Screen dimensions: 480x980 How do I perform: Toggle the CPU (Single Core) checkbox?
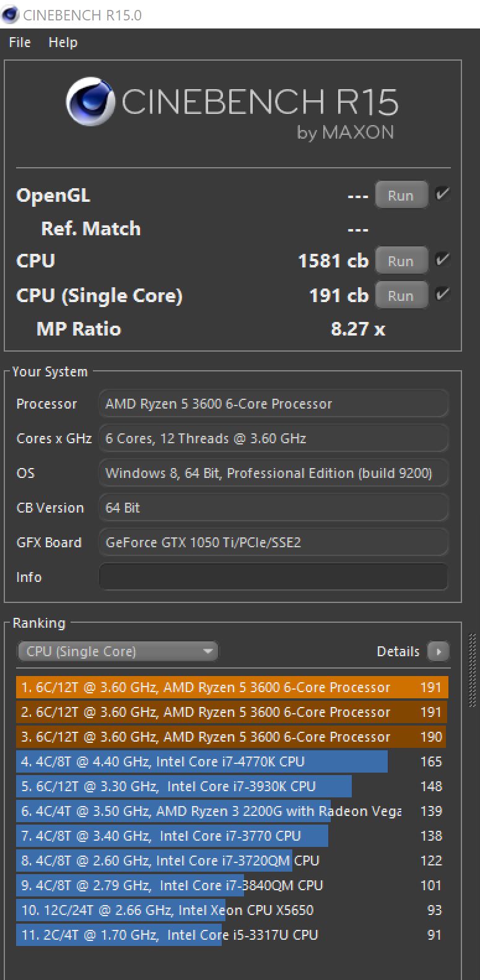tap(442, 294)
